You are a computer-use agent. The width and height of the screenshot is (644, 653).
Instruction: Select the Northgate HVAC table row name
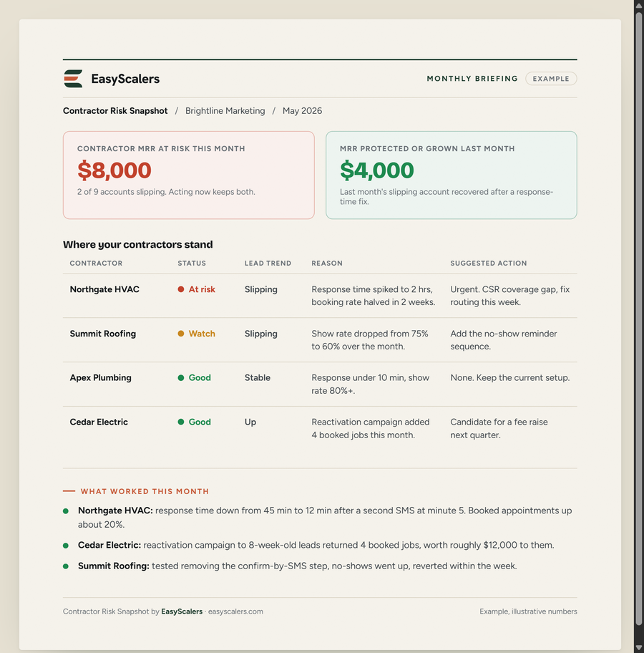click(104, 289)
